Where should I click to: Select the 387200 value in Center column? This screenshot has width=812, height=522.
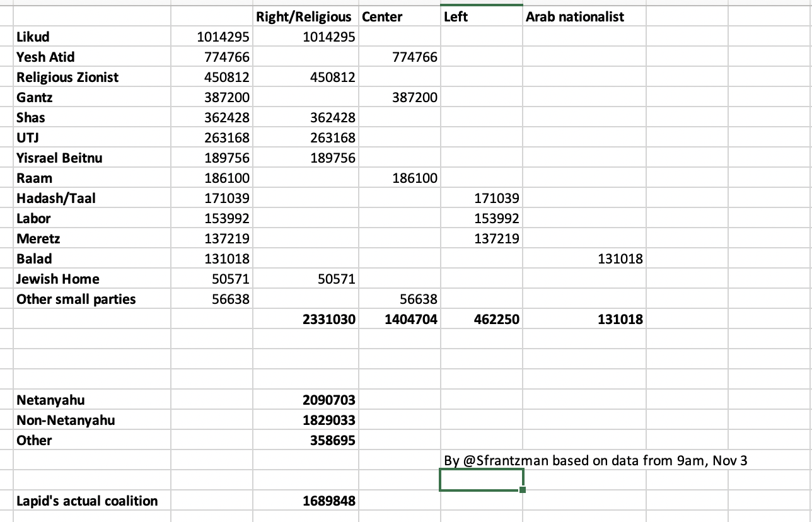414,97
